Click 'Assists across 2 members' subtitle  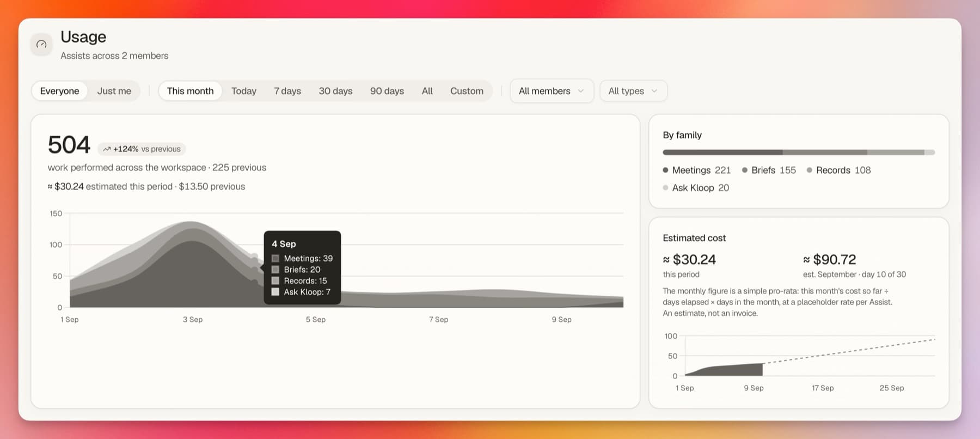point(114,56)
